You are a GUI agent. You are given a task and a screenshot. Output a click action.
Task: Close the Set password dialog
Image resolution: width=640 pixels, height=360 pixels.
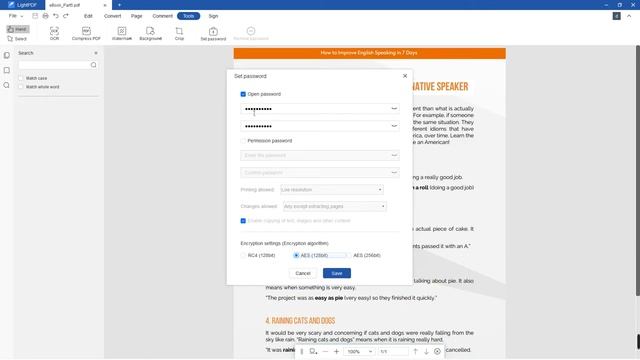[x=405, y=76]
